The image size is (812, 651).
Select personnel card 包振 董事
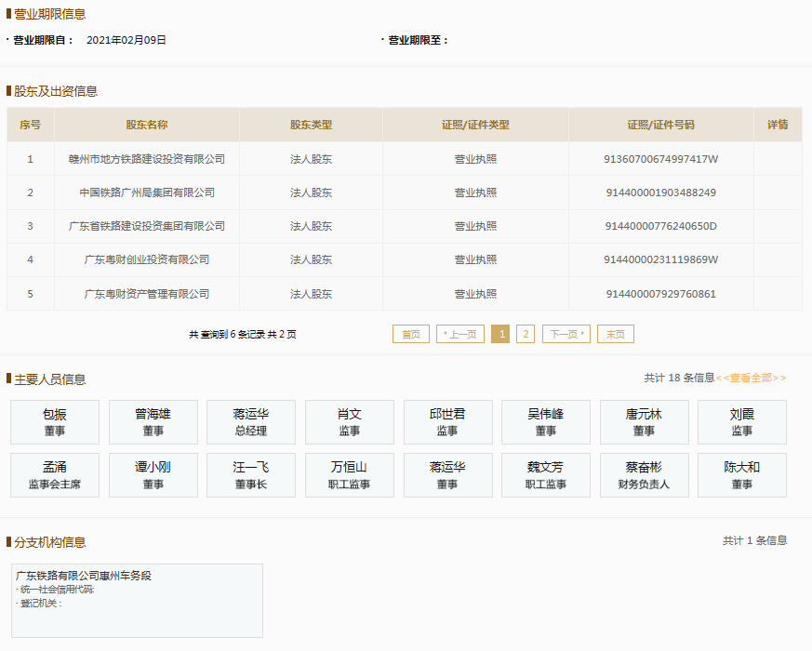click(55, 422)
